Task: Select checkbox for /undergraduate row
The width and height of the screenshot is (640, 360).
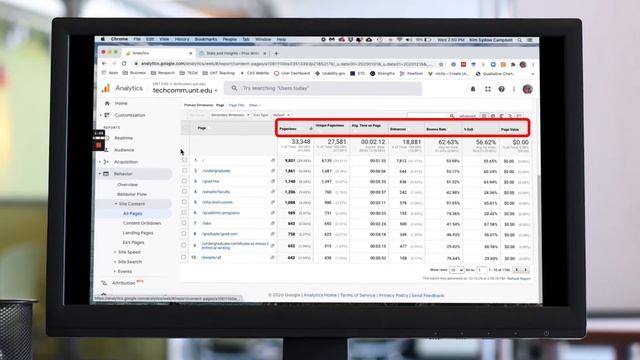Action: point(184,171)
